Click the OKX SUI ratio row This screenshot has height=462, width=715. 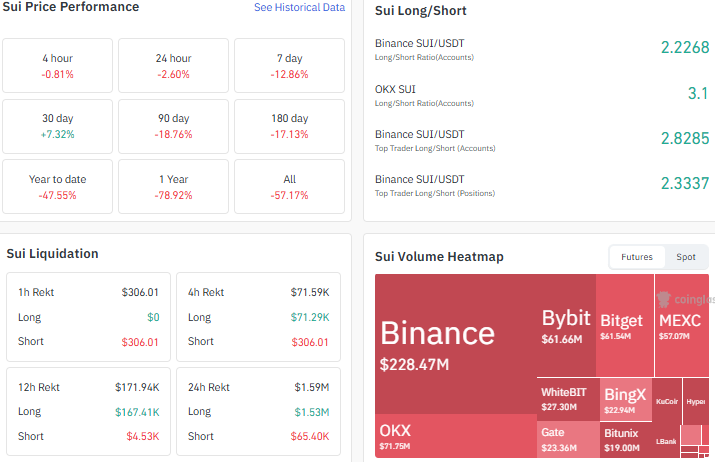542,95
